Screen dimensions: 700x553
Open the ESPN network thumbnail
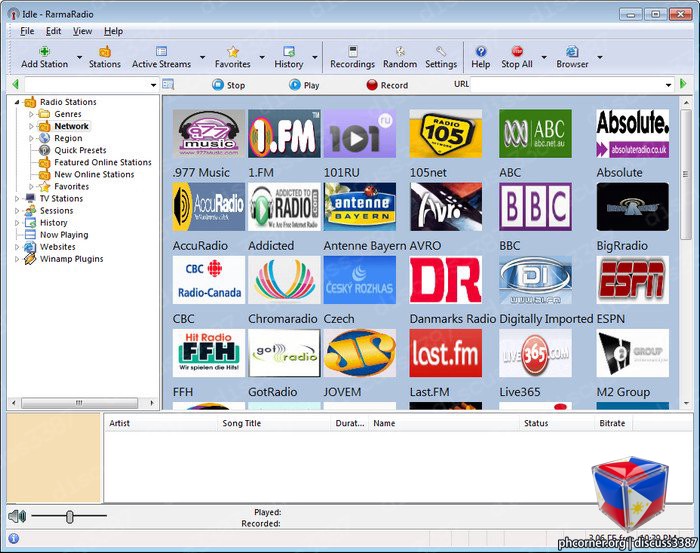633,280
